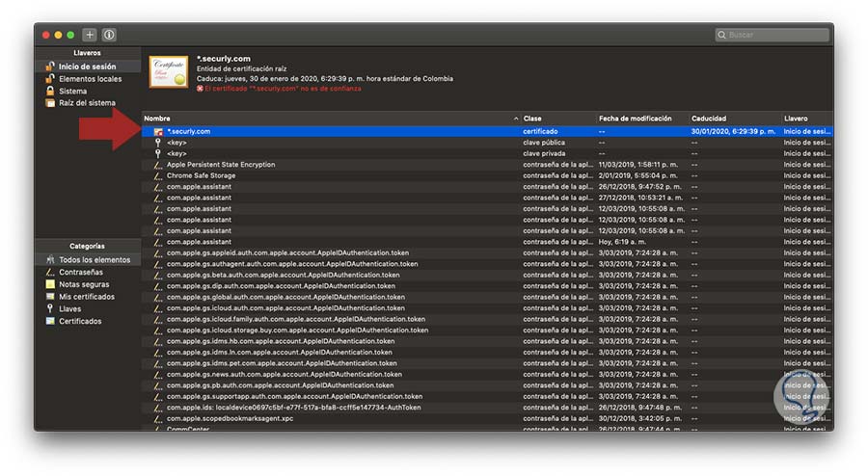The width and height of the screenshot is (868, 476).
Task: Click the Raíz del sistema folder icon
Action: point(50,103)
